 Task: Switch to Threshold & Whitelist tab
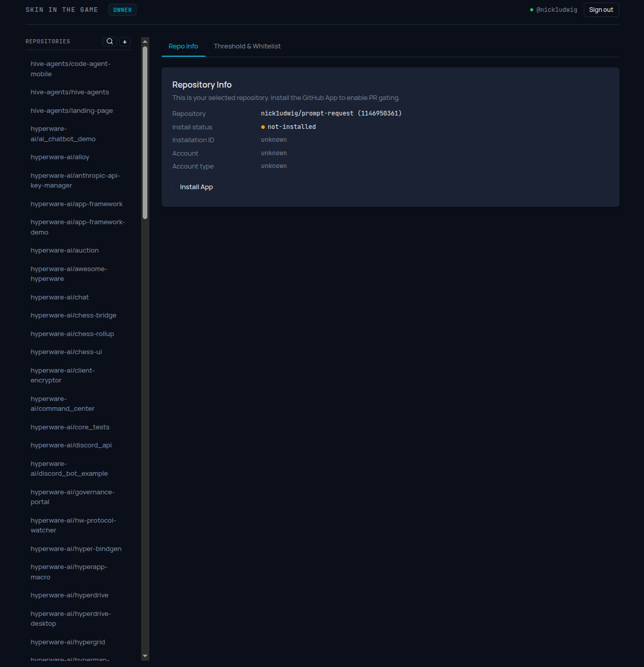[x=247, y=46]
